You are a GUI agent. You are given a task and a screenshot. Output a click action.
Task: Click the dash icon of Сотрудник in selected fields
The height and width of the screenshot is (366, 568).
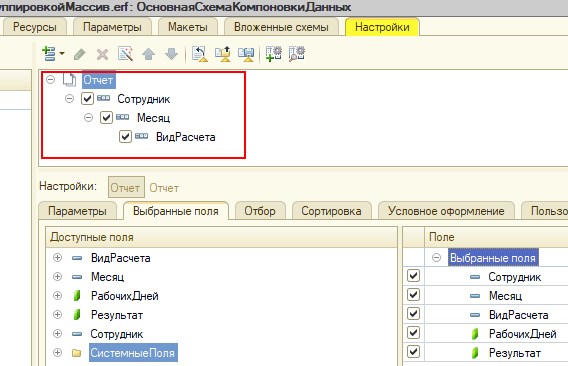click(475, 277)
